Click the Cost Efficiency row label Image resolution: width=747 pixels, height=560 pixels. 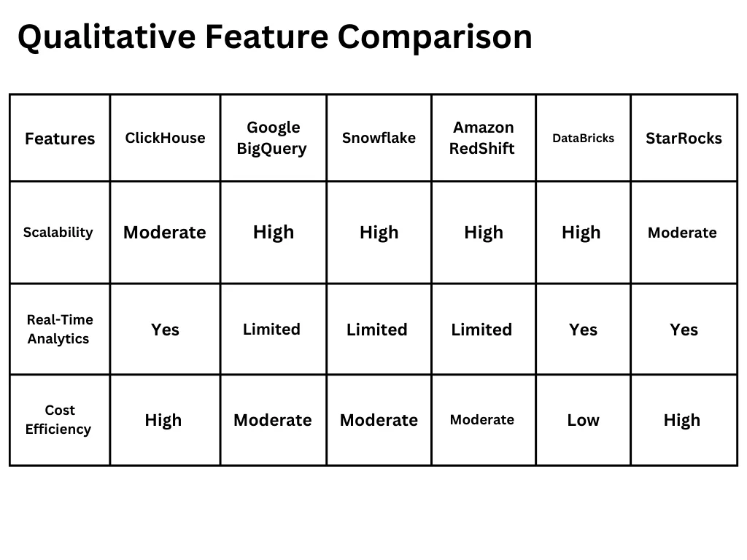(x=58, y=420)
